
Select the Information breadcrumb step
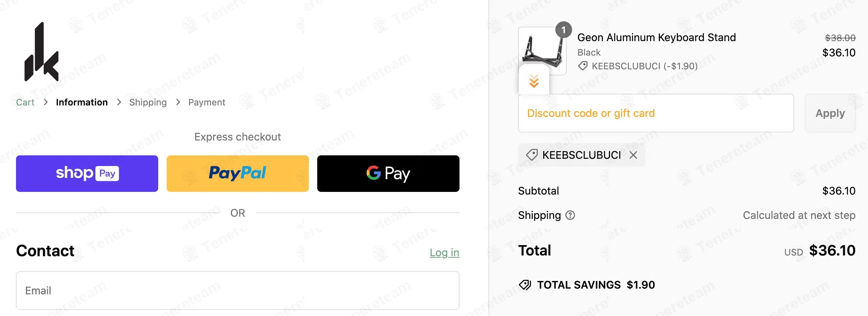82,102
